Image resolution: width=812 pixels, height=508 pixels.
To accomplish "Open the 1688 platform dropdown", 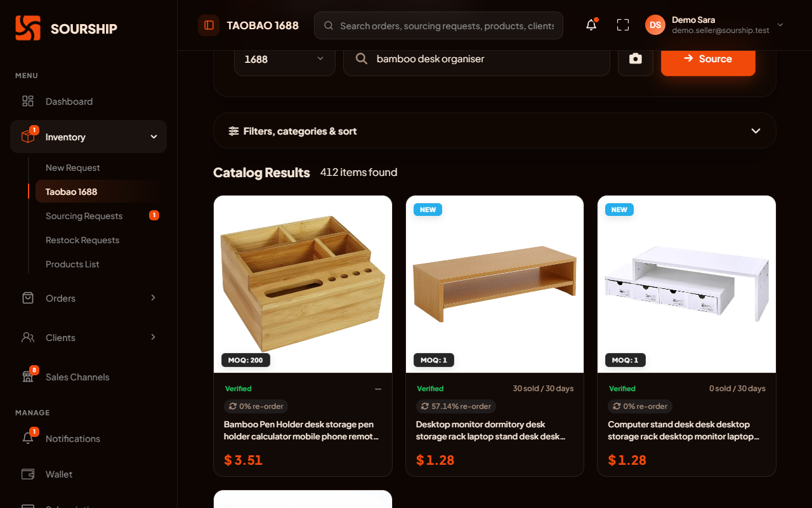I will (x=285, y=59).
